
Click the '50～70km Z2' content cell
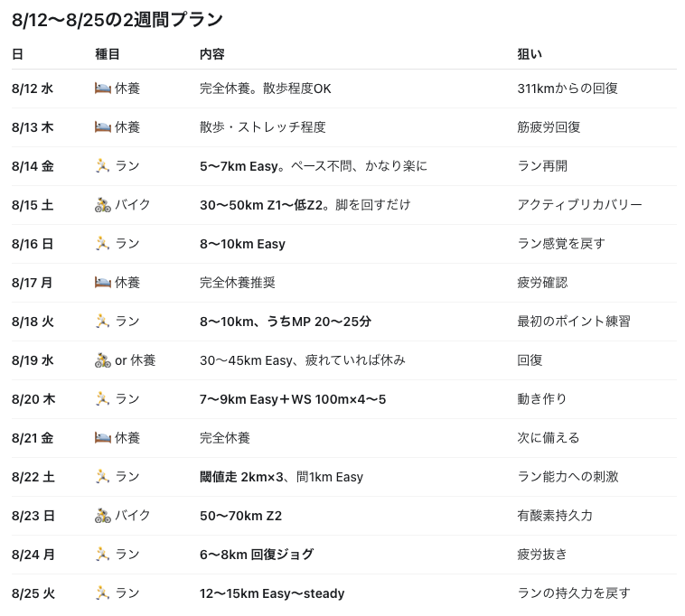(x=240, y=516)
